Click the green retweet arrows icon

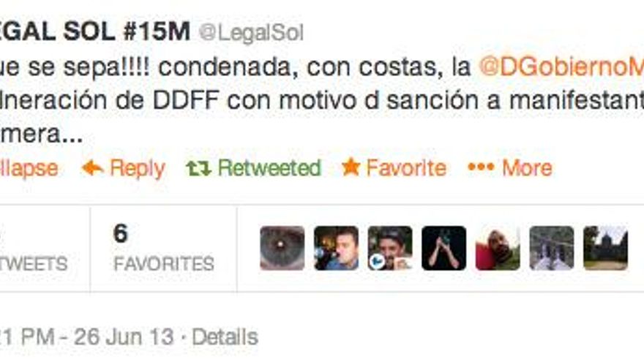[198, 168]
